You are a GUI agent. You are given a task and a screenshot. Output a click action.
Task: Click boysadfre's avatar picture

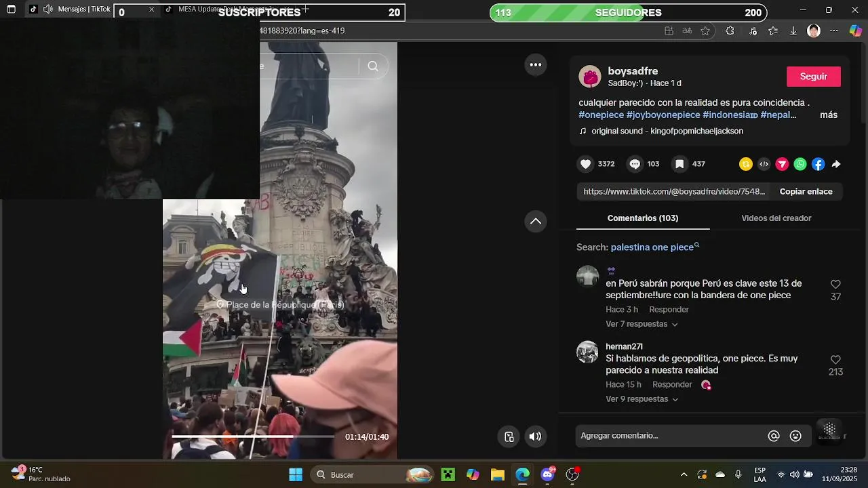590,77
